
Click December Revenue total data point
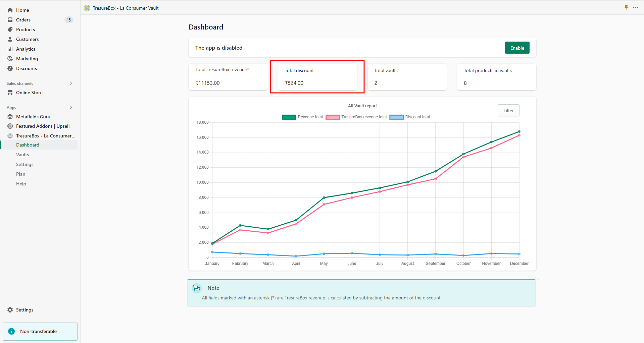coord(519,131)
